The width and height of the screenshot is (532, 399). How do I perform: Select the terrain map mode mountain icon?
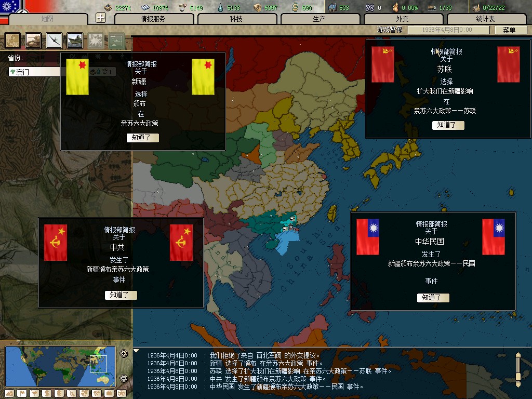click(9, 394)
